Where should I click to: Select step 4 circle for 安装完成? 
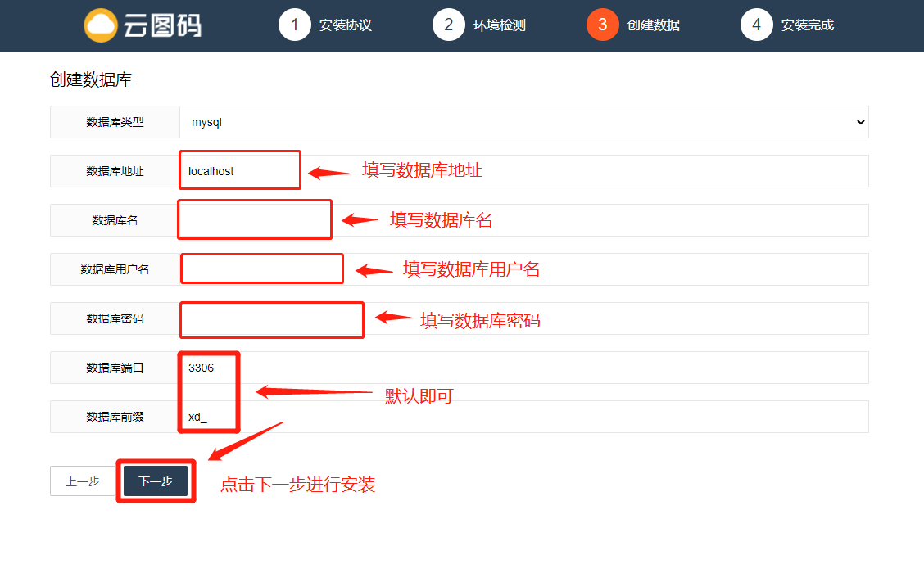click(756, 25)
